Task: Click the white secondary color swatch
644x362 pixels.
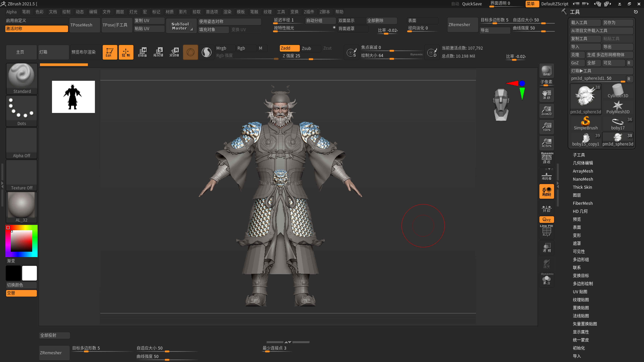Action: (30, 273)
